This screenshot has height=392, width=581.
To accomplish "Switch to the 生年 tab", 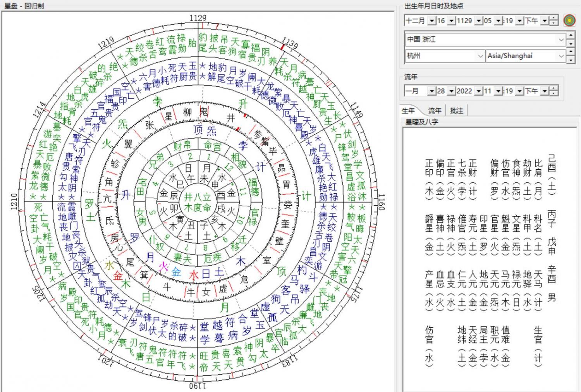I will pos(408,111).
